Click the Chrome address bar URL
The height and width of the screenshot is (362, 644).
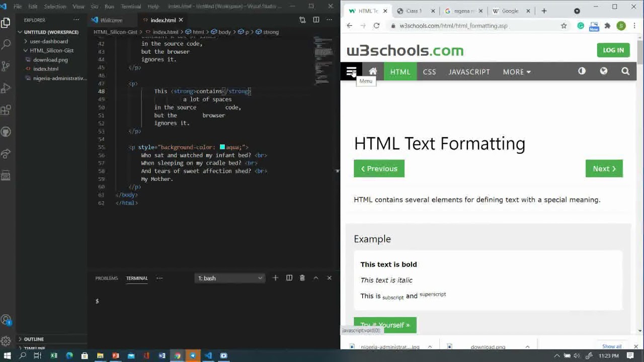click(x=453, y=26)
